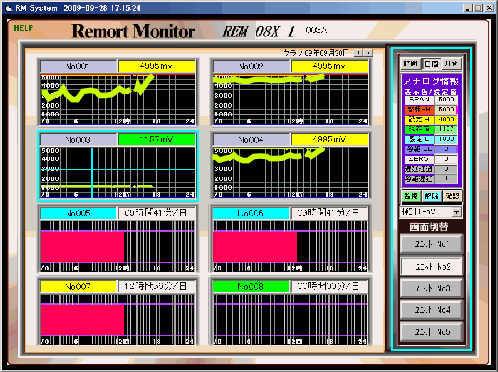Select the green No008 channel label
This screenshot has width=498, height=372.
click(x=251, y=286)
